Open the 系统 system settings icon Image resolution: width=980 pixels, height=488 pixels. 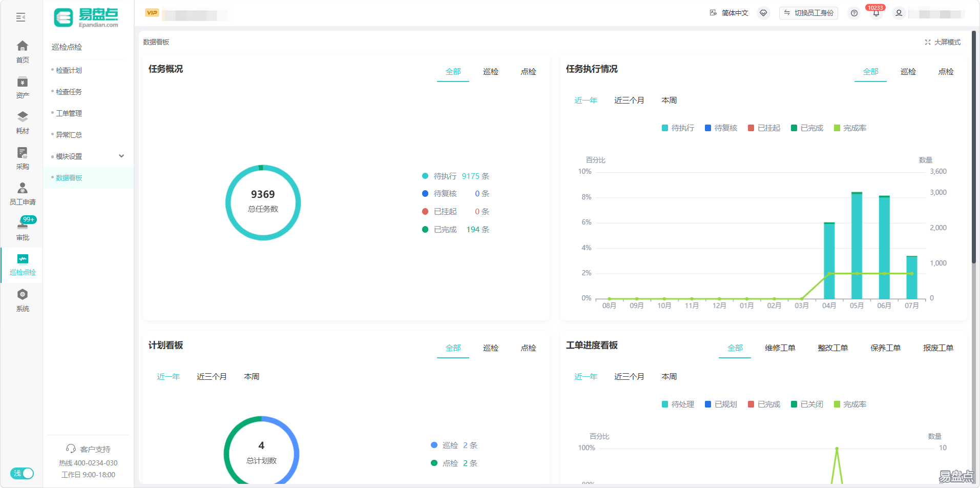(x=23, y=294)
